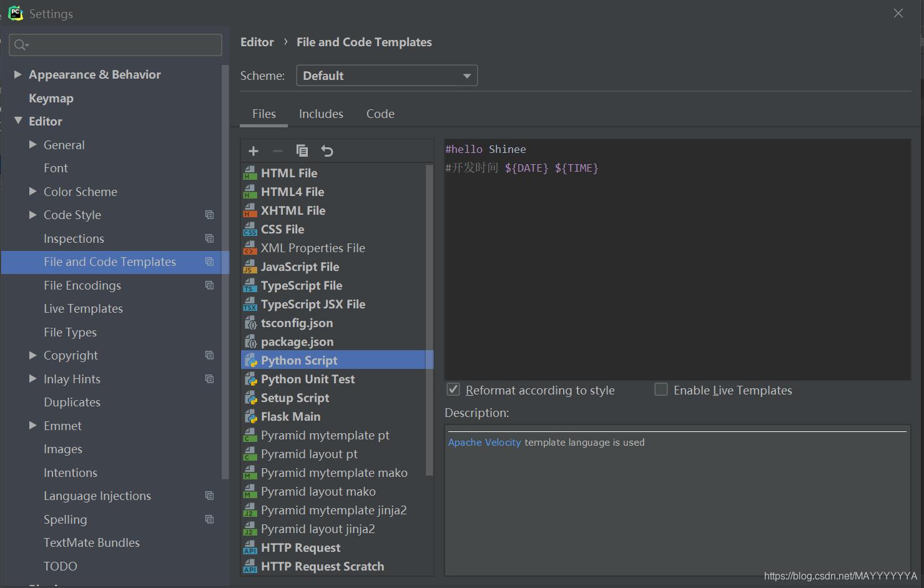
Task: Click inside the template code editor
Action: pos(677,259)
